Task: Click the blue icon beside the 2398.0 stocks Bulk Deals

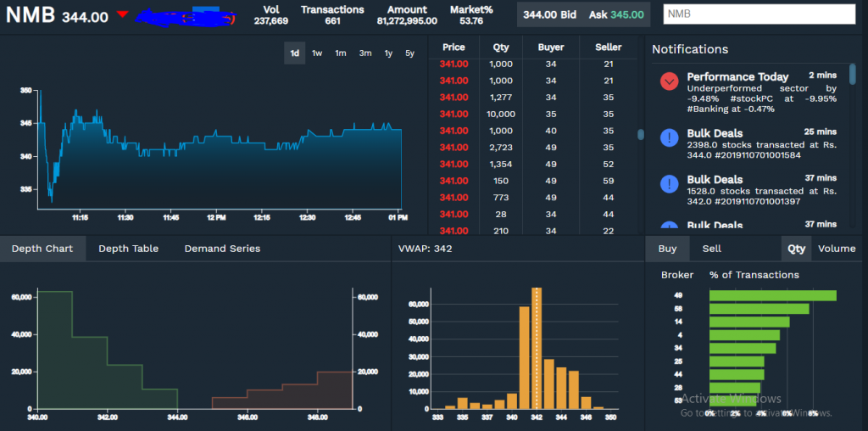Action: point(670,137)
